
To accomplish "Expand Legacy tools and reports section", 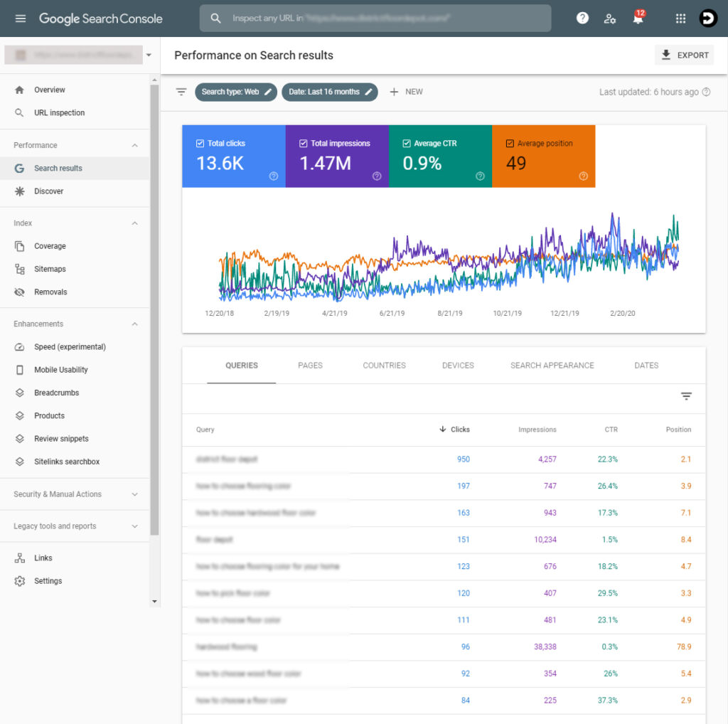I will point(134,526).
